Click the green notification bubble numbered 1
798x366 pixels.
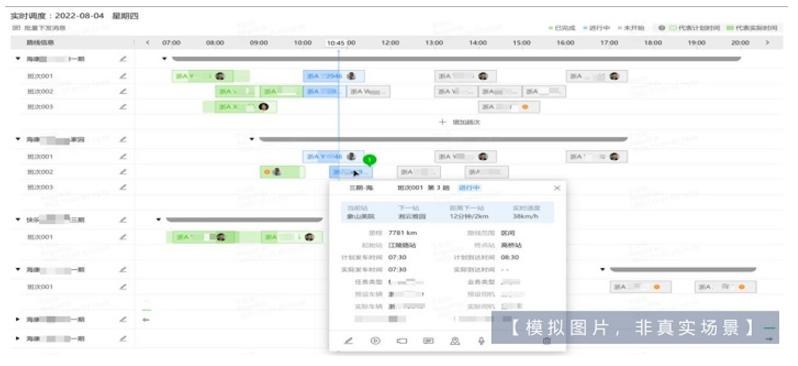370,160
